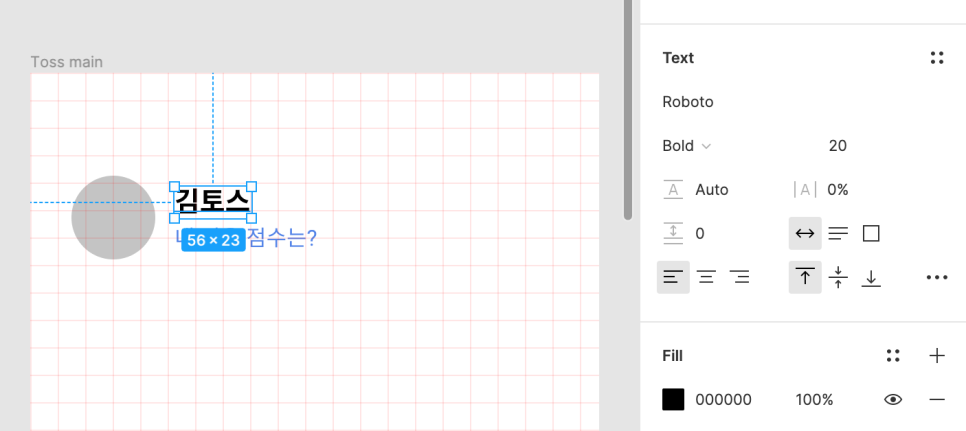Align text left

673,277
